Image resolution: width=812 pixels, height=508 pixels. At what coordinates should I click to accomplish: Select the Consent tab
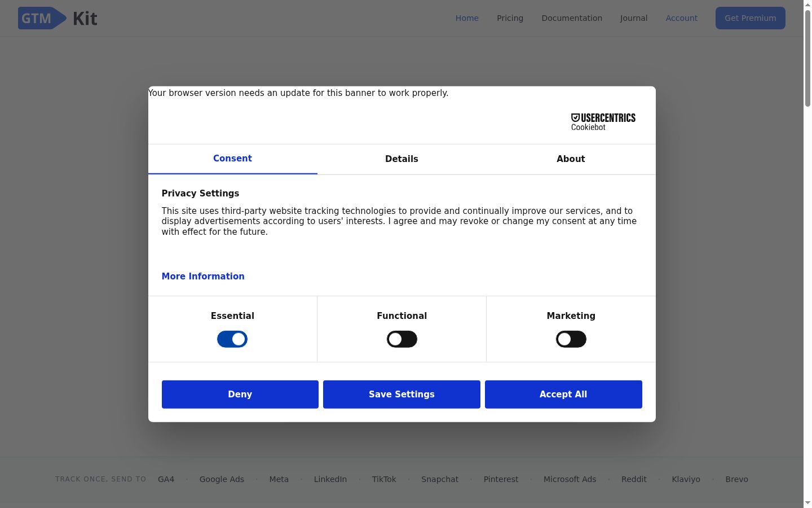click(232, 159)
